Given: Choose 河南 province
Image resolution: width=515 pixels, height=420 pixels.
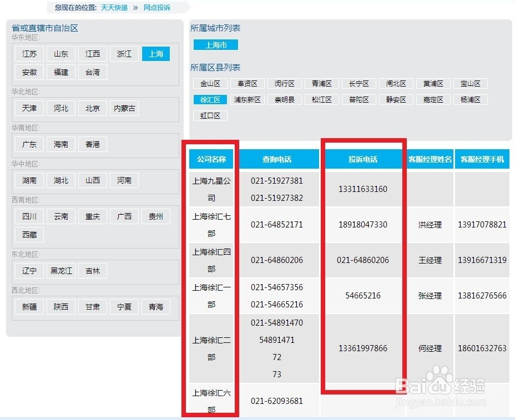Looking at the screenshot, I should click(x=124, y=180).
